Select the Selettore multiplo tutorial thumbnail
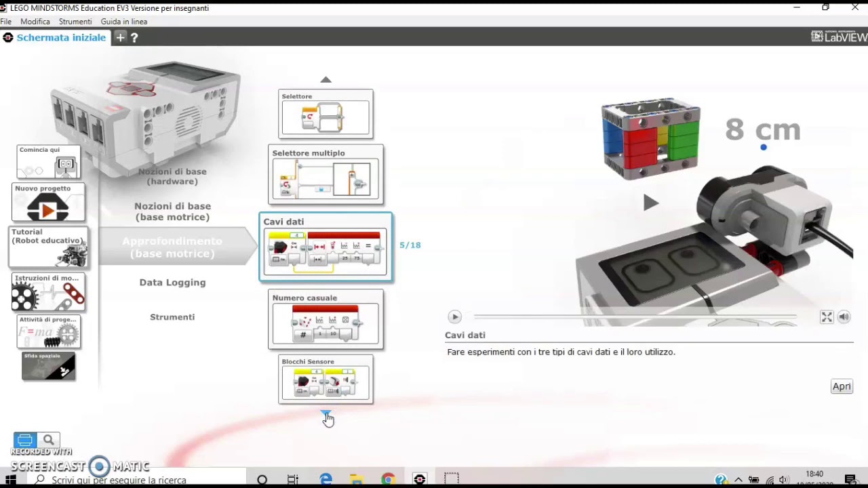This screenshot has height=488, width=868. pyautogui.click(x=325, y=174)
